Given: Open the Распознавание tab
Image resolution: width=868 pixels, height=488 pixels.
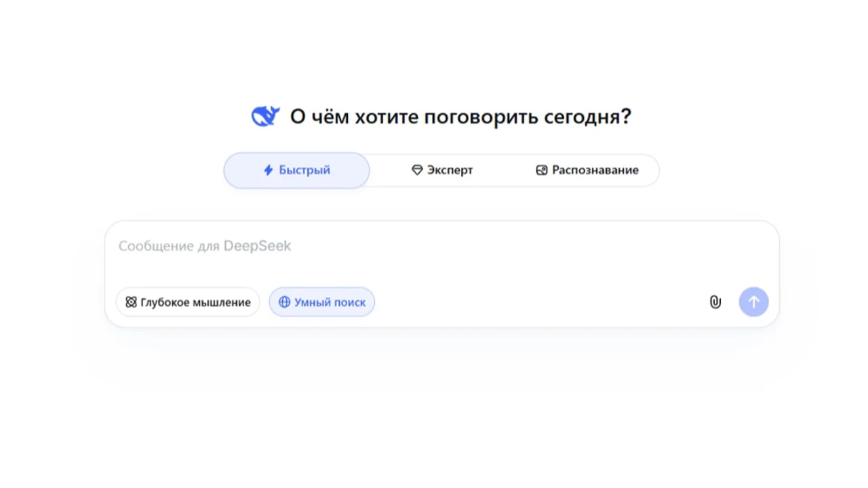Looking at the screenshot, I should (x=587, y=170).
